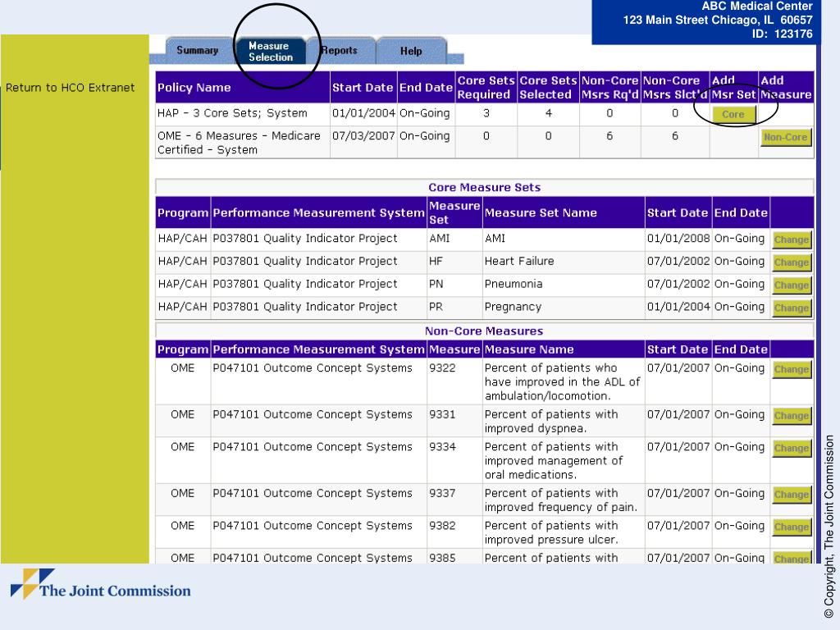Click Change for measure 9337

click(x=792, y=495)
